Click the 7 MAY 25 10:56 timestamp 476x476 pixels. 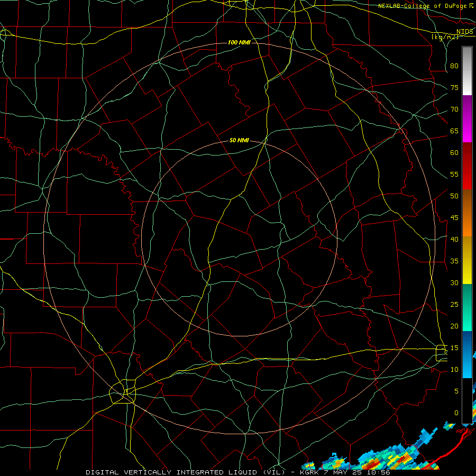click(358, 472)
